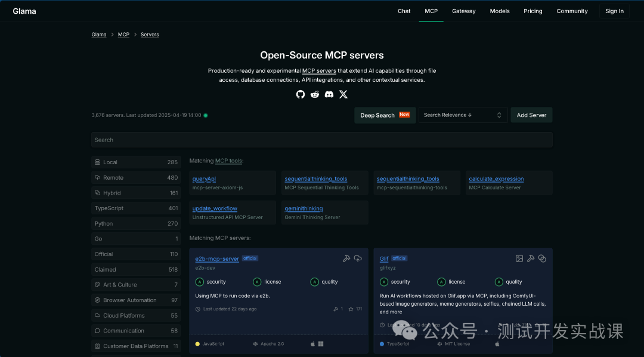Screen dimensions: 644x357
Task: Click the Servers breadcrumb link
Action: click(150, 35)
